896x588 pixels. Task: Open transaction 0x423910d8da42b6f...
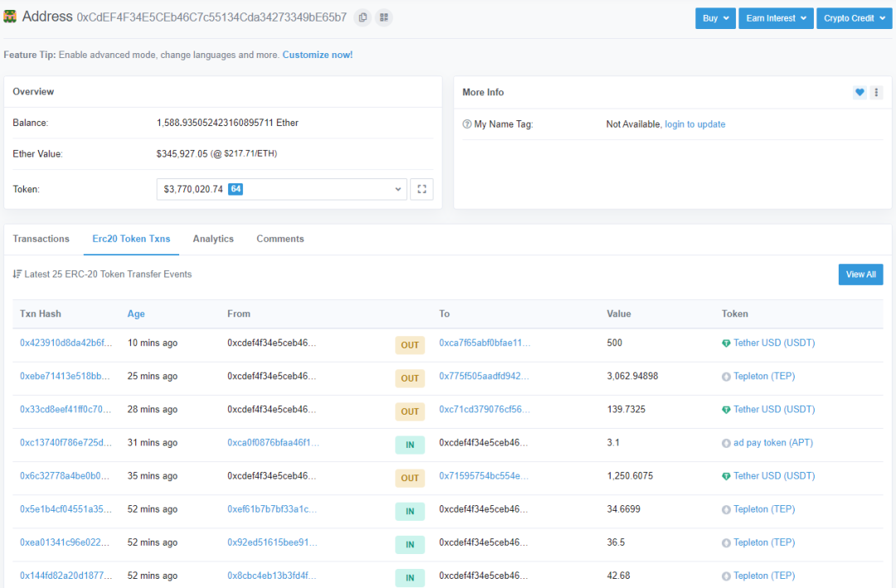click(x=66, y=343)
